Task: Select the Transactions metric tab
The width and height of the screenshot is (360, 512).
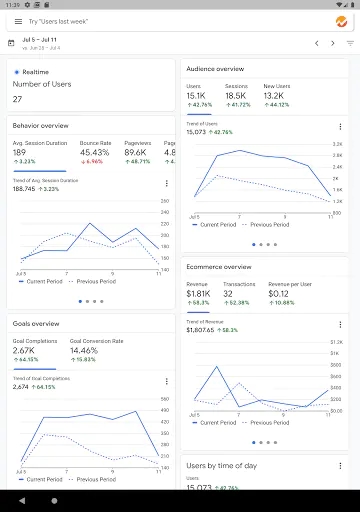Action: (x=239, y=293)
